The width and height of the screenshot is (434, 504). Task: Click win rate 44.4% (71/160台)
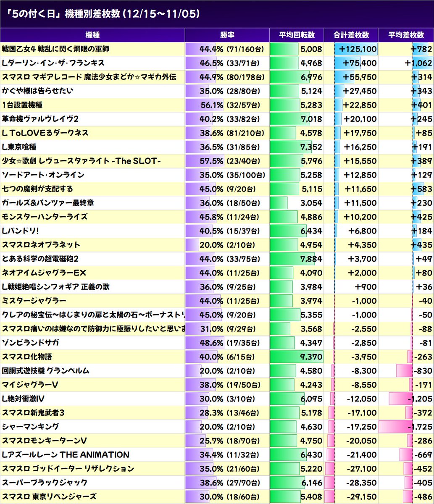[232, 50]
